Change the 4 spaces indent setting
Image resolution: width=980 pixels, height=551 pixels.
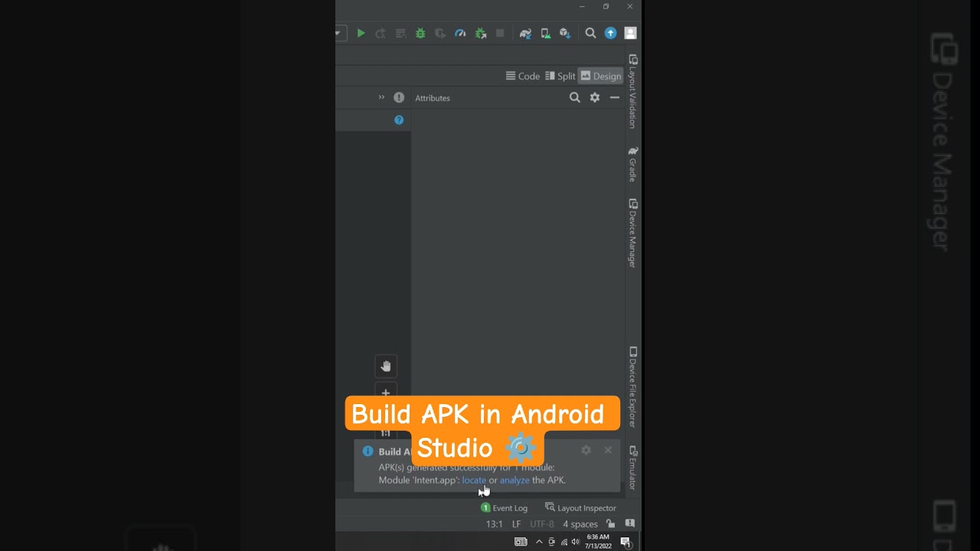tap(580, 524)
